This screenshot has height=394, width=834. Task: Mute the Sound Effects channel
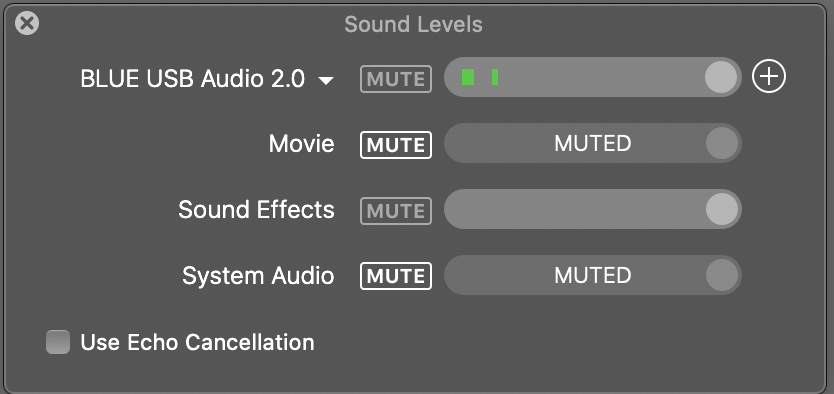(396, 211)
